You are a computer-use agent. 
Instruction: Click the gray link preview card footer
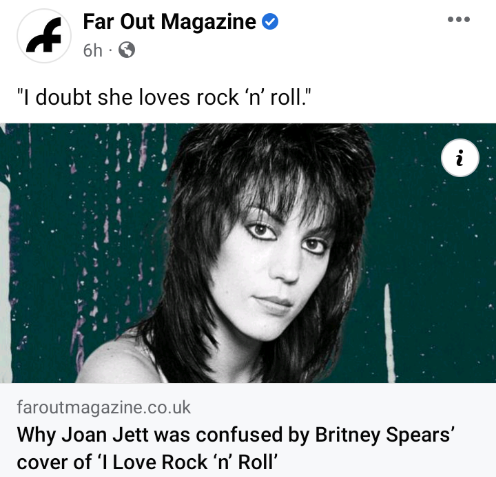pos(248,430)
